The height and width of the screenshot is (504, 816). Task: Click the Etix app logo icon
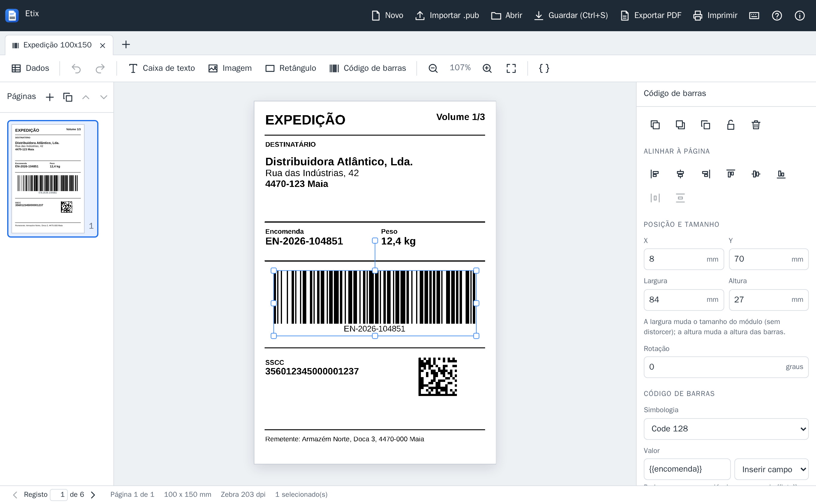coord(12,15)
